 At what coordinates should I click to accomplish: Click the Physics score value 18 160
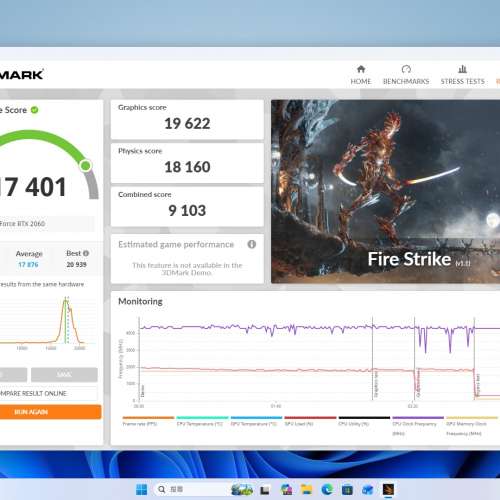[187, 167]
